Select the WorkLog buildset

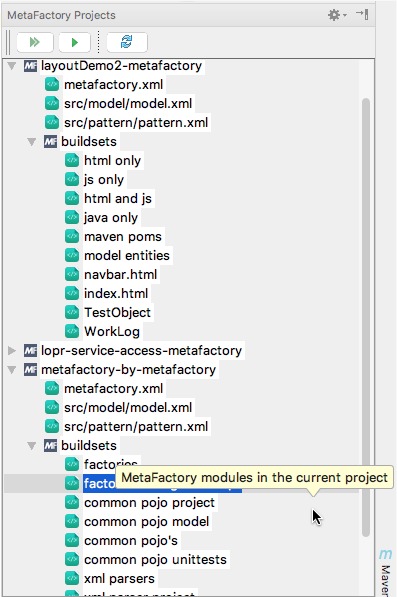[112, 332]
